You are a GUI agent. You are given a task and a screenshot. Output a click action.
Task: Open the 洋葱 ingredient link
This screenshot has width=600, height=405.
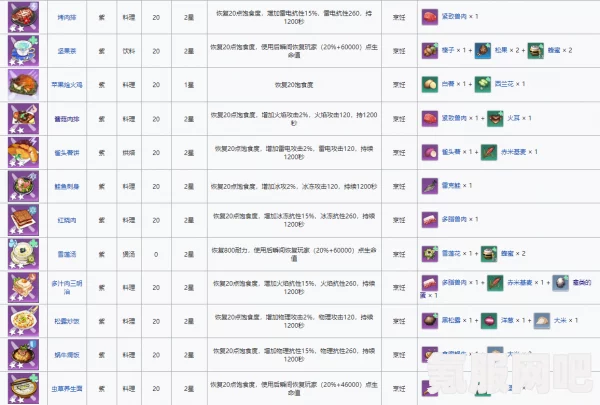(x=507, y=320)
